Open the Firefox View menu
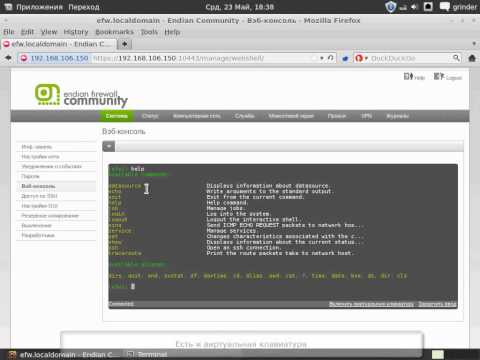Image resolution: width=480 pixels, height=360 pixels. pos(49,32)
